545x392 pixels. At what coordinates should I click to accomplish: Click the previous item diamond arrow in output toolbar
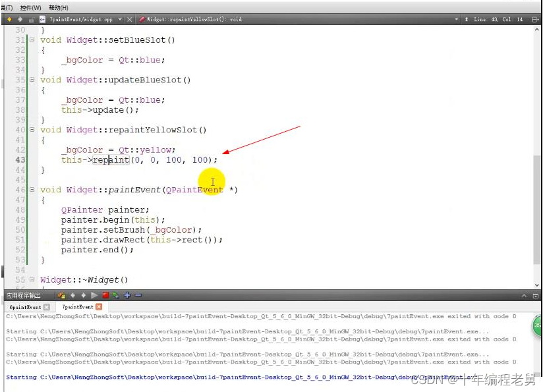(73, 295)
